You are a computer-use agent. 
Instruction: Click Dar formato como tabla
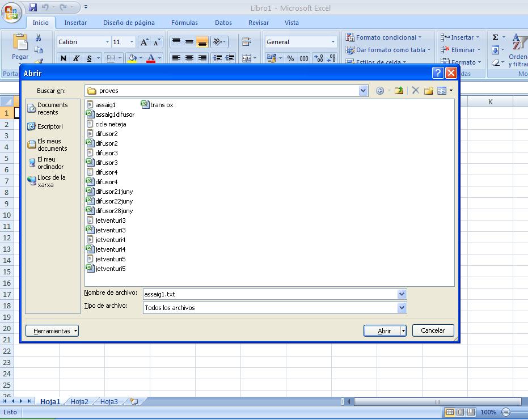click(x=388, y=50)
